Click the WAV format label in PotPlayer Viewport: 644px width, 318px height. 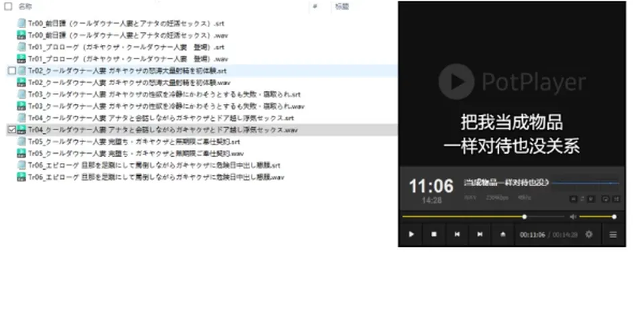coord(470,198)
